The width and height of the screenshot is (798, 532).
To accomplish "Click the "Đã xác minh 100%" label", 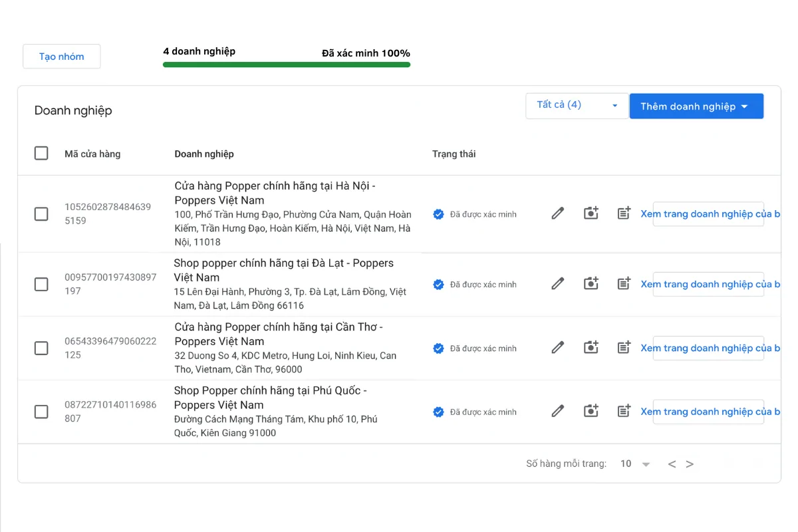I will point(366,53).
